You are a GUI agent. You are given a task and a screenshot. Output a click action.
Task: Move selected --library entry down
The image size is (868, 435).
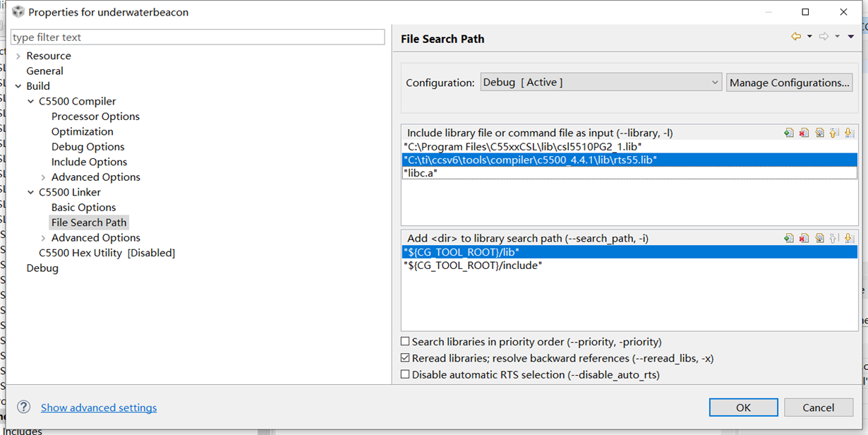[849, 133]
